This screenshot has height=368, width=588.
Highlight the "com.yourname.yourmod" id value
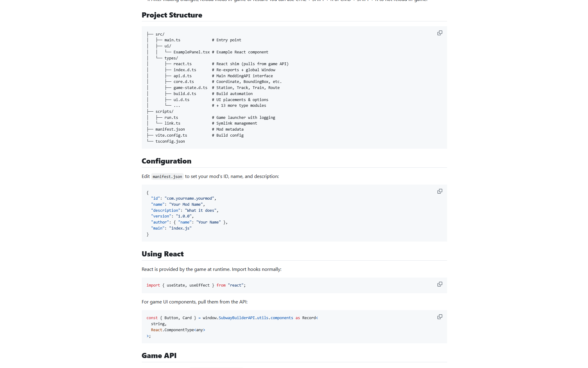pos(189,198)
